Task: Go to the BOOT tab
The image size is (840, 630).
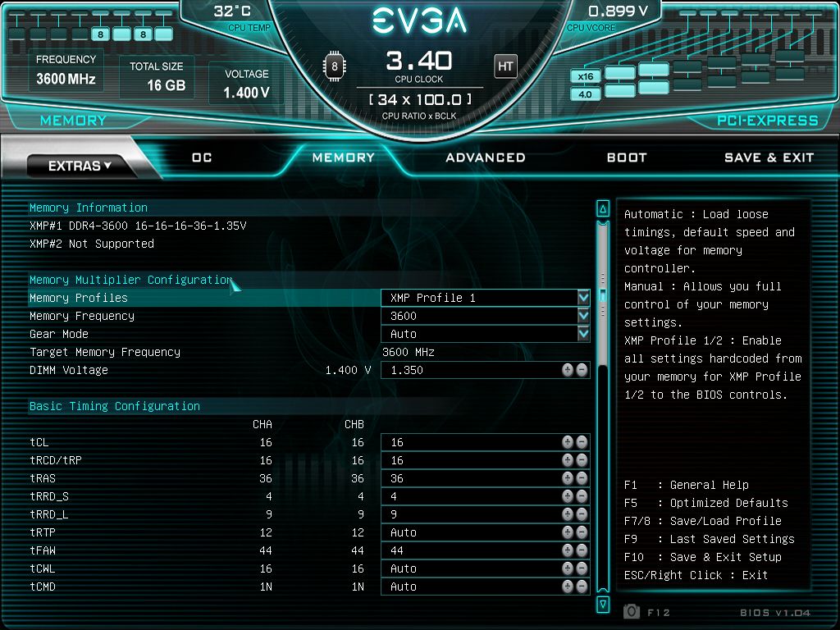Action: tap(627, 157)
